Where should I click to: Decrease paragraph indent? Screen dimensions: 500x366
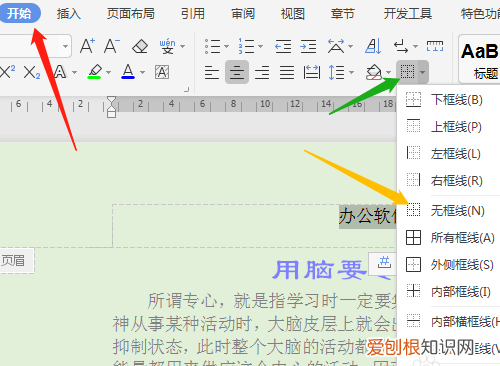click(283, 46)
